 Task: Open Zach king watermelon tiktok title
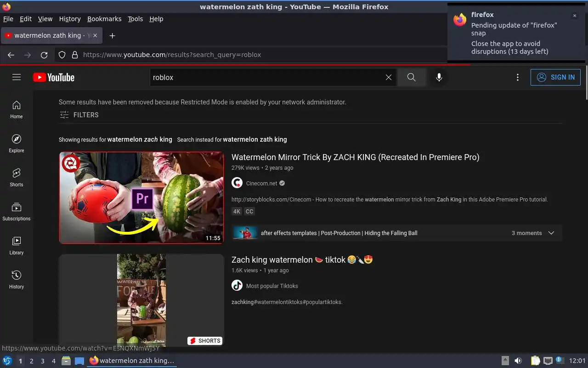click(302, 260)
